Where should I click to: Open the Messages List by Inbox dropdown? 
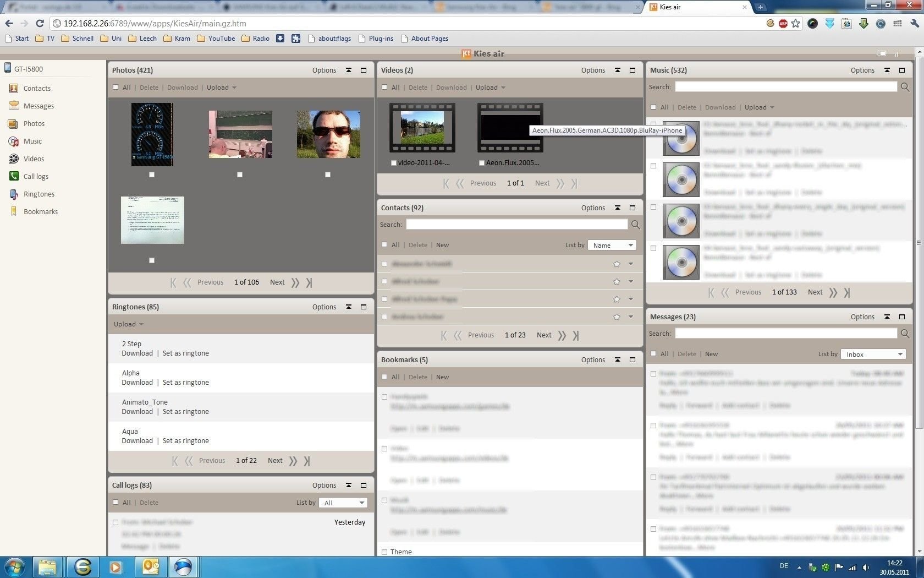click(x=873, y=354)
